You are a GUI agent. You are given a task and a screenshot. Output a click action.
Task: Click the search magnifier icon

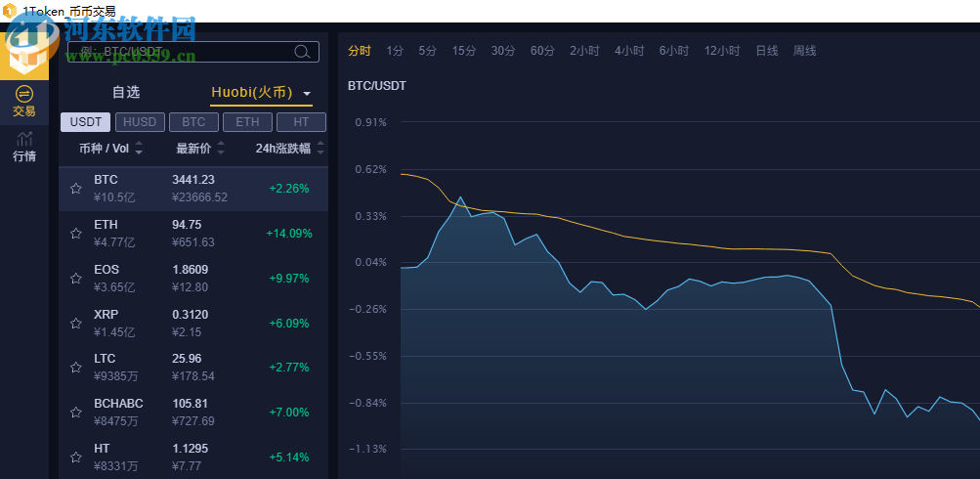302,52
